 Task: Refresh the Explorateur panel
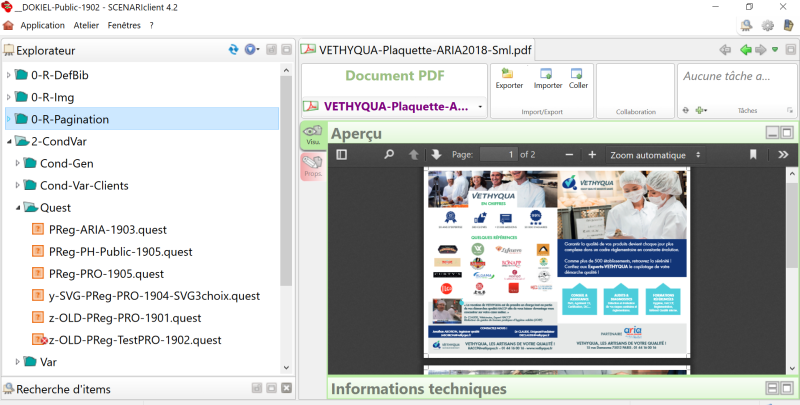(233, 49)
